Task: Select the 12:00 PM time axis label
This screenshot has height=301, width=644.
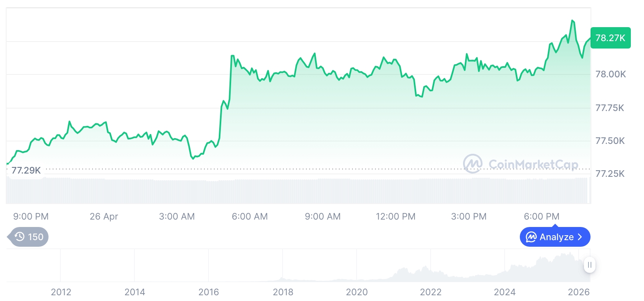Action: [396, 216]
